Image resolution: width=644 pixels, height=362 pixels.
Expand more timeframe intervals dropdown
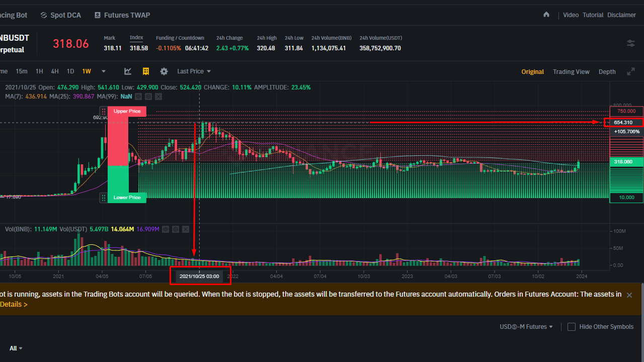104,71
